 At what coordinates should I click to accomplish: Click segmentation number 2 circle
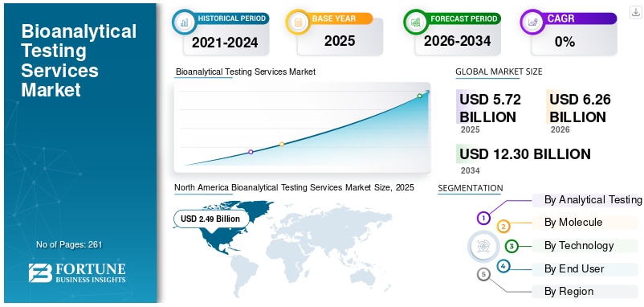coord(503,226)
